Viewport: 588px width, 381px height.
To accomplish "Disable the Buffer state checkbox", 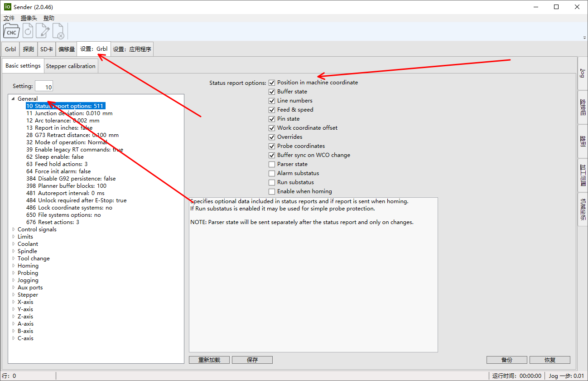I will pos(272,92).
